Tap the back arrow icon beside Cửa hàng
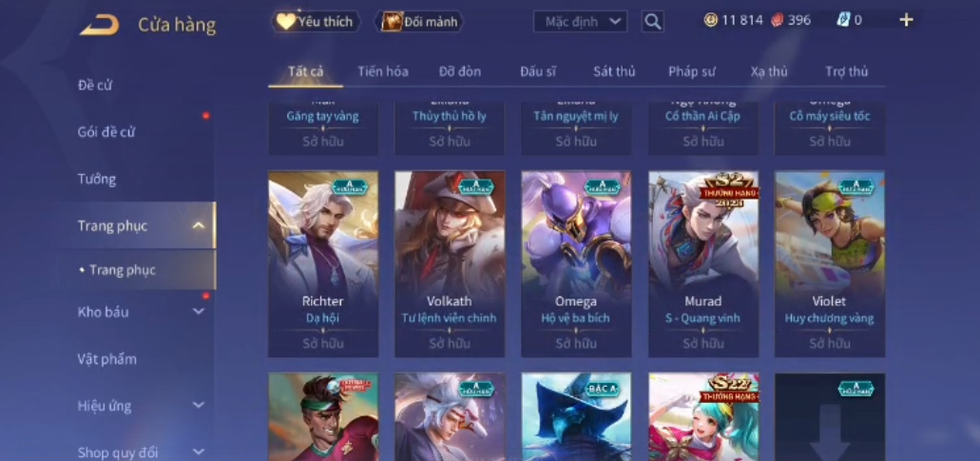Screen dimensions: 980x461 [100, 25]
